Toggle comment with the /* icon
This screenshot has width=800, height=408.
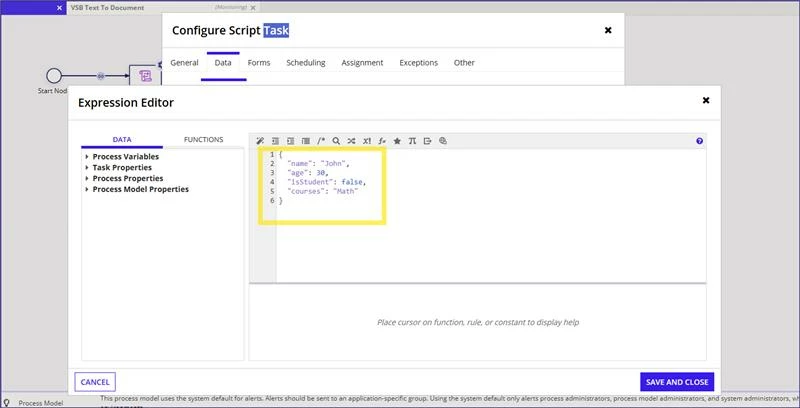(321, 141)
